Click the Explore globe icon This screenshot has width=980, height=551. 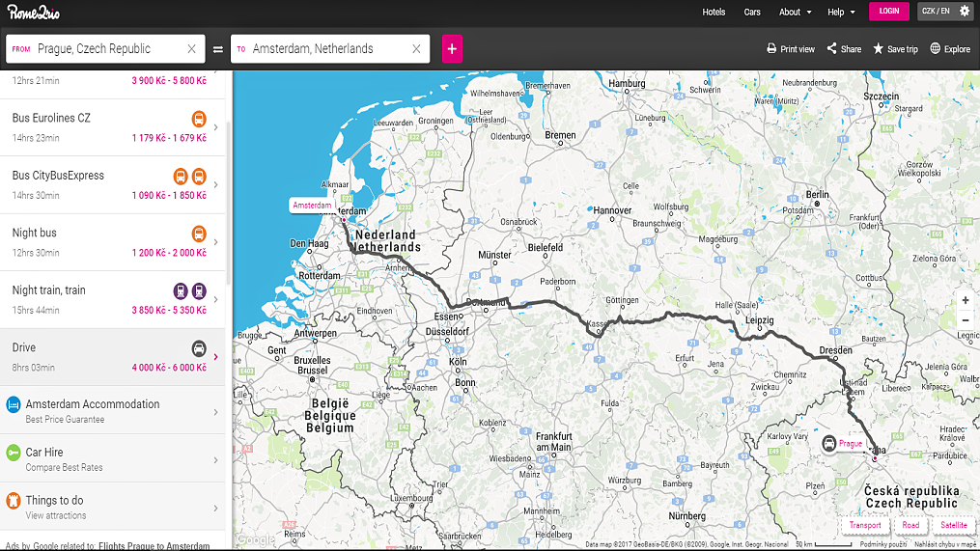pos(935,48)
